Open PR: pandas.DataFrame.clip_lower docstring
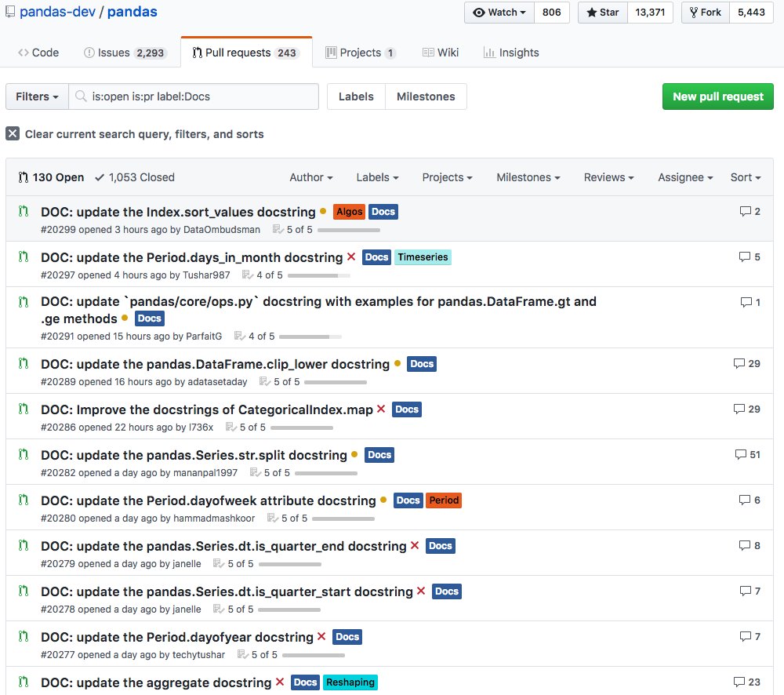784x695 pixels. point(215,364)
